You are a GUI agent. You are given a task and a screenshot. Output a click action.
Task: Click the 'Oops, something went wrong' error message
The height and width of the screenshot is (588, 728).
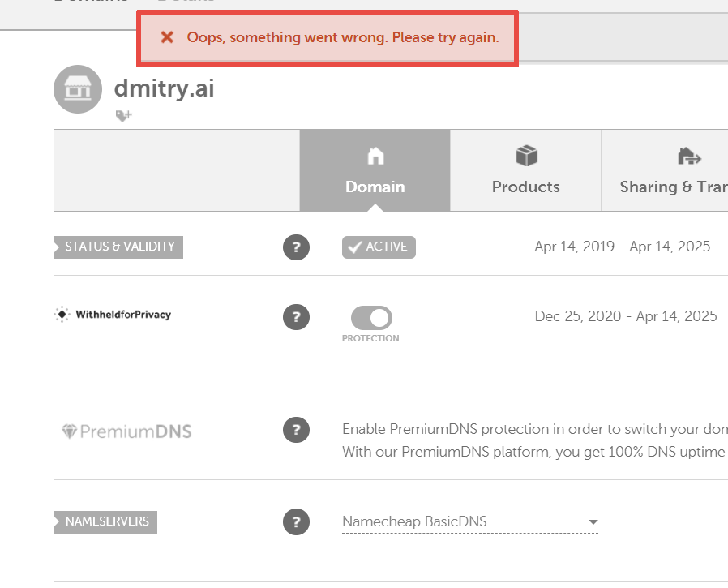[342, 37]
